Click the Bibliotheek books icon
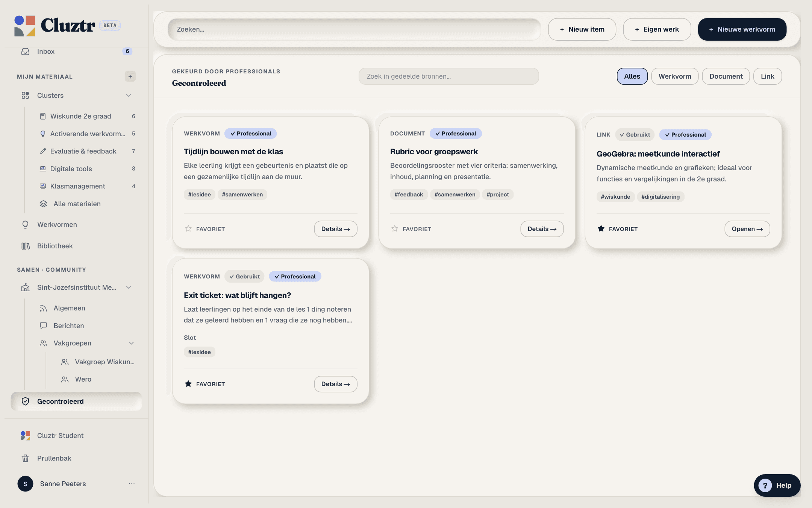 25,246
